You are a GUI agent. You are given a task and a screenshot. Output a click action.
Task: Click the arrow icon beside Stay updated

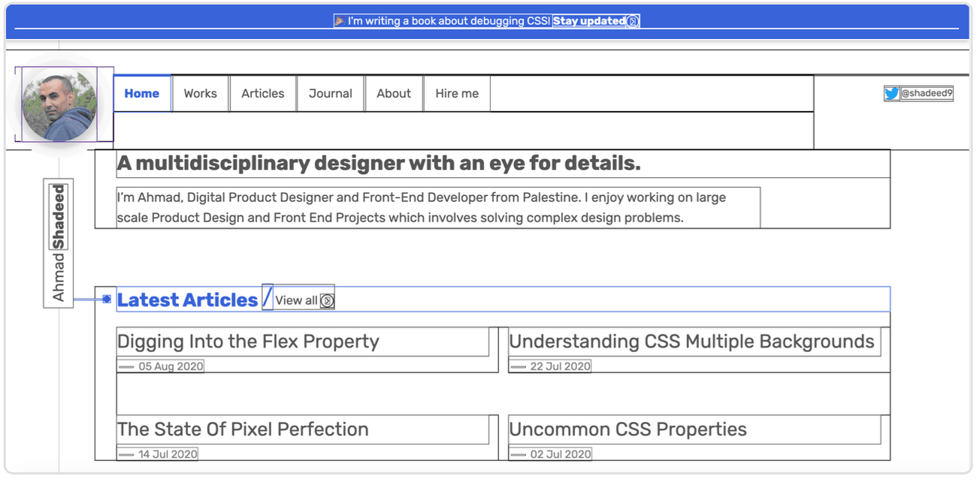[x=633, y=21]
